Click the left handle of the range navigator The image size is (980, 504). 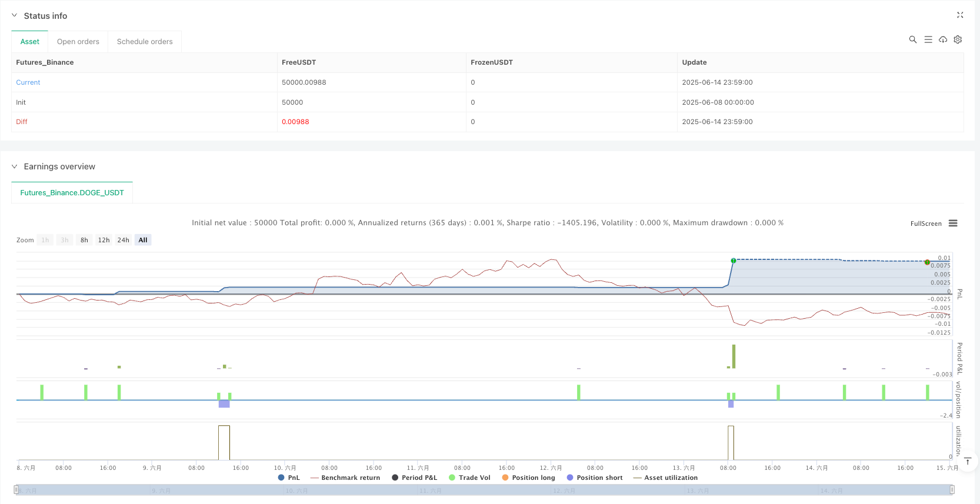[x=16, y=490]
